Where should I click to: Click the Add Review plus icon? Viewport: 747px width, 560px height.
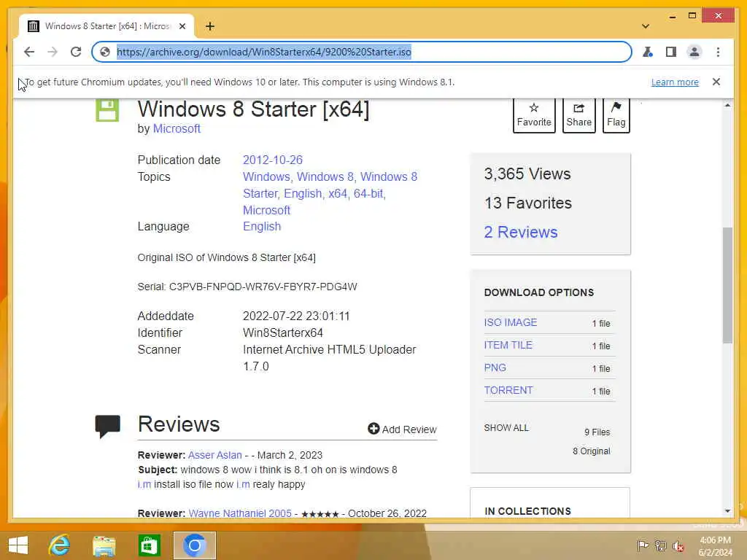tap(373, 429)
